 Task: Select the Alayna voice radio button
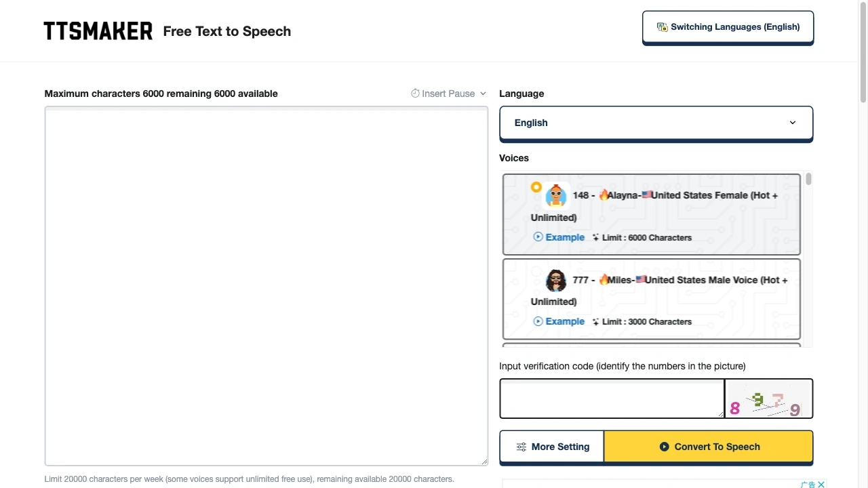click(x=536, y=187)
